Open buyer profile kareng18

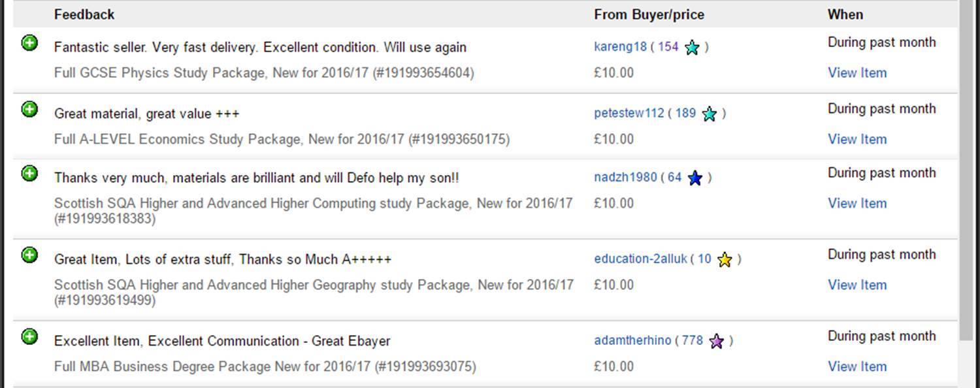620,47
